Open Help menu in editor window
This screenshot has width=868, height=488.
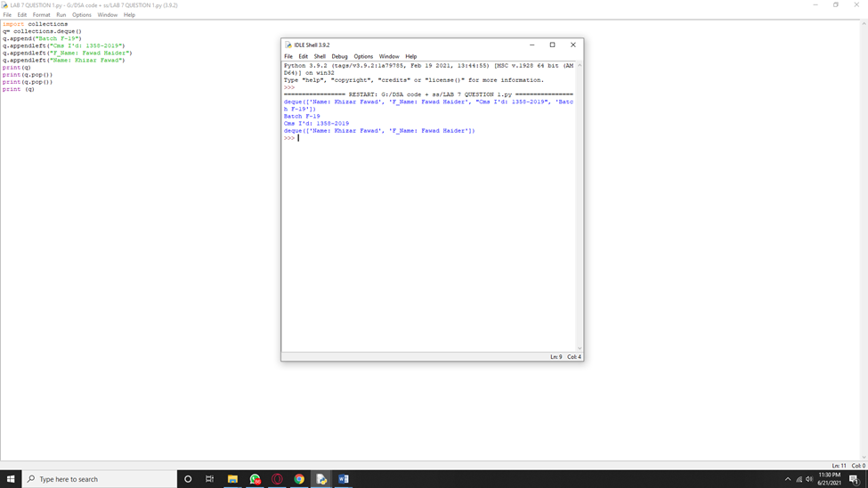click(129, 15)
